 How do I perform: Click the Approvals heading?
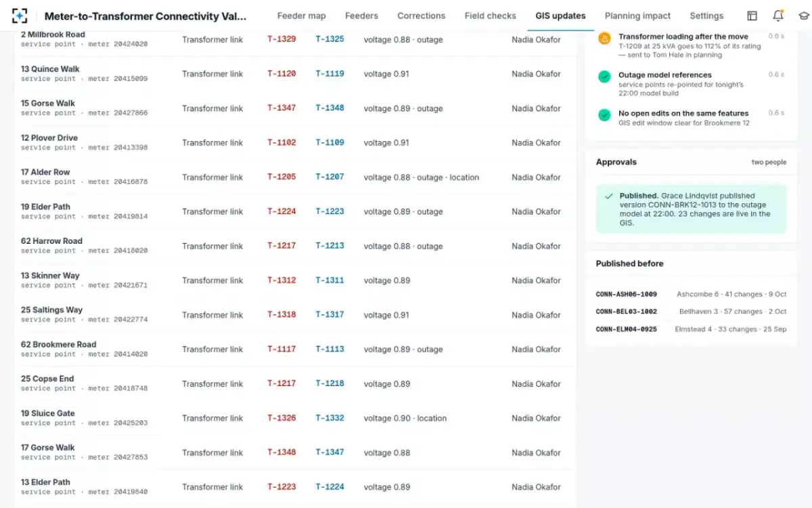click(616, 162)
